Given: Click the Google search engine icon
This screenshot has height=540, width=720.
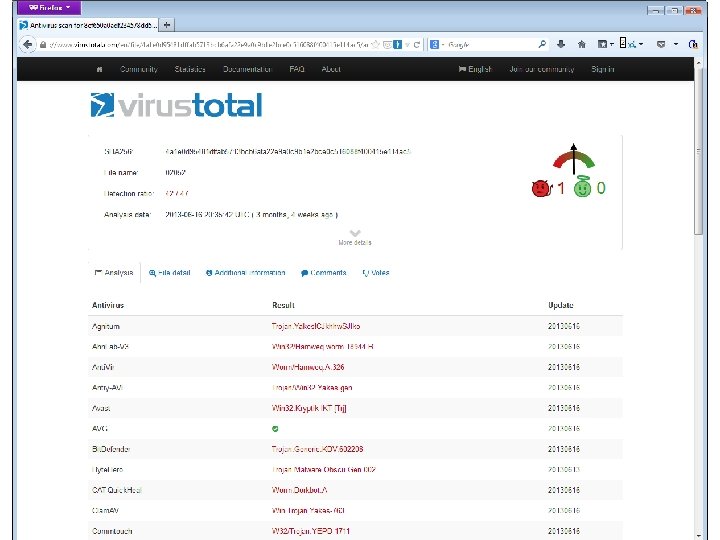Looking at the screenshot, I should (434, 45).
